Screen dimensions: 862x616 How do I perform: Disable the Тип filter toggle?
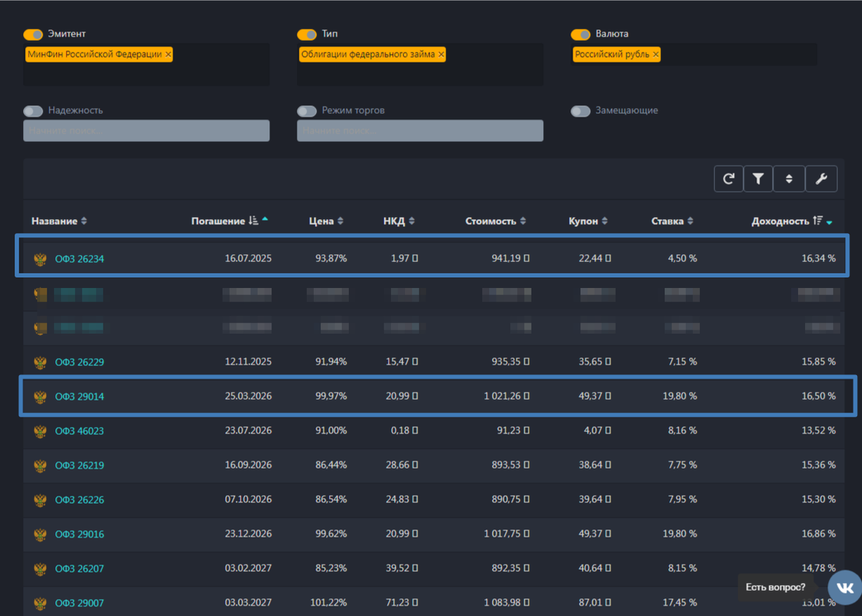[x=307, y=34]
